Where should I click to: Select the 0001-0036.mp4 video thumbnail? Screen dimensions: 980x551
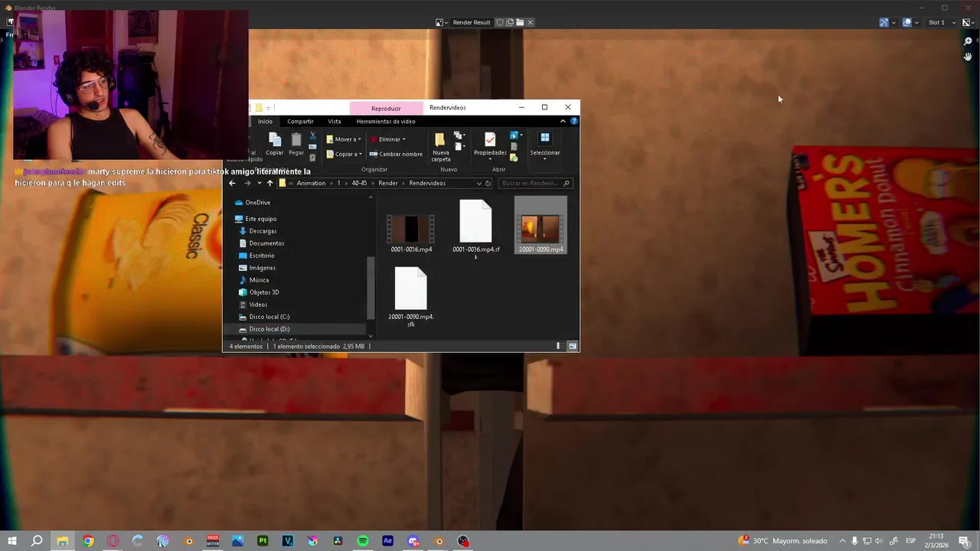coord(411,229)
